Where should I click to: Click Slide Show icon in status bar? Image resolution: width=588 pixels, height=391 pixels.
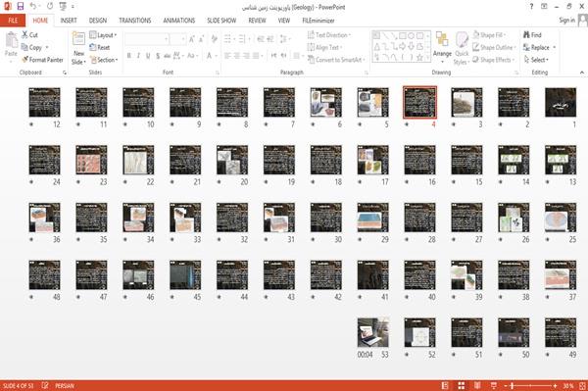click(x=494, y=385)
